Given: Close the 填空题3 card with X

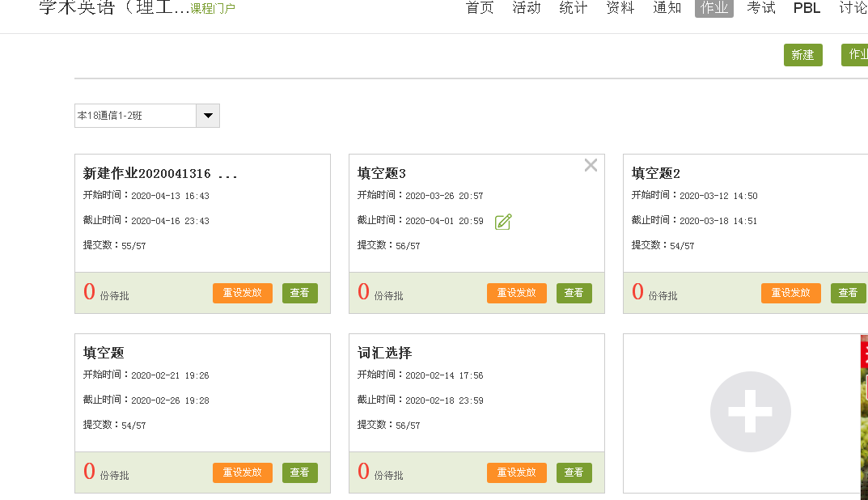Looking at the screenshot, I should (591, 165).
